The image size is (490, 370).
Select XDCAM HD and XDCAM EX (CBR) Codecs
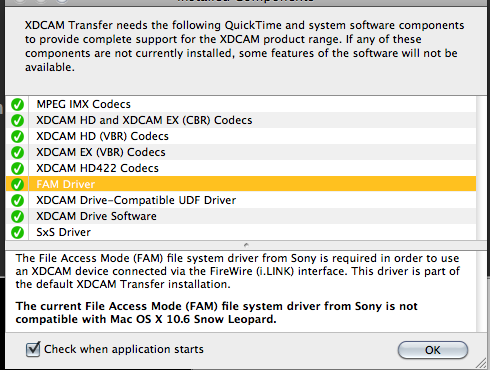click(x=241, y=120)
